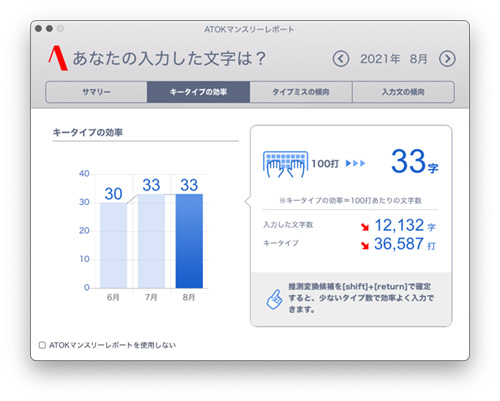Image resolution: width=500 pixels, height=401 pixels.
Task: Click the 8月 axis label
Action: (x=189, y=297)
